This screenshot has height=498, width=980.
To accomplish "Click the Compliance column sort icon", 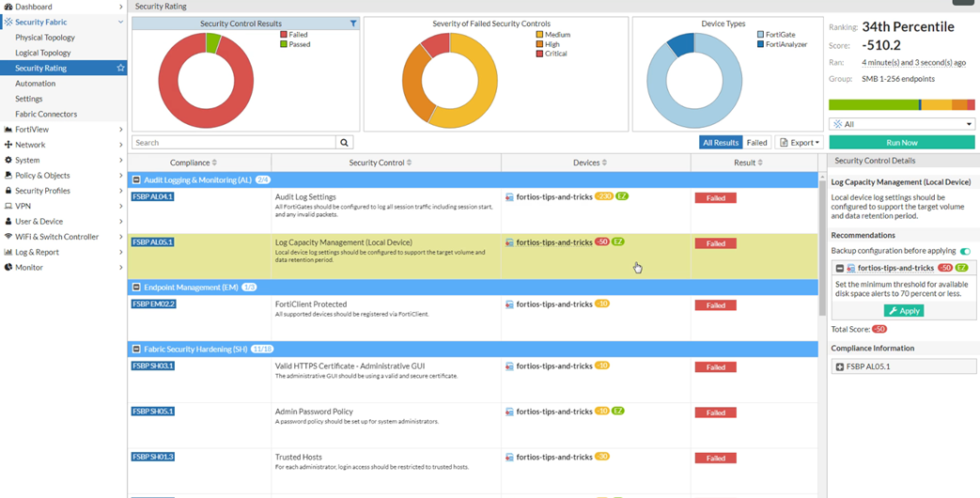I will point(214,163).
